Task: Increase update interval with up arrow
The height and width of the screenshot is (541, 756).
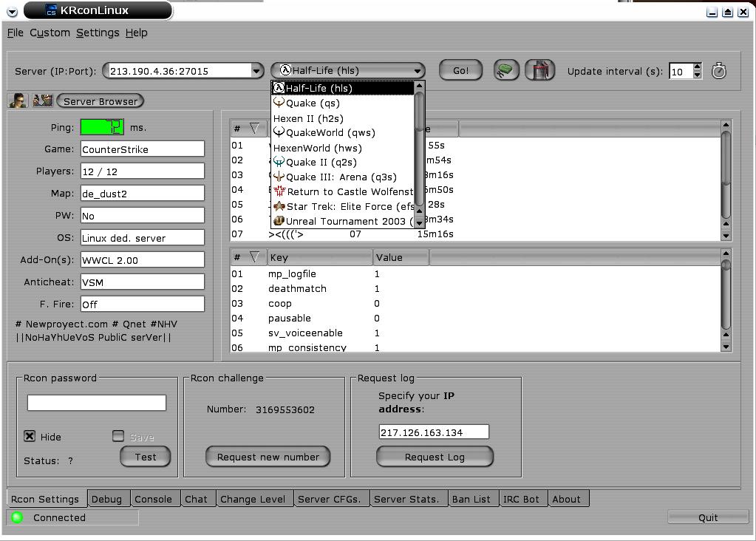Action: click(x=697, y=67)
